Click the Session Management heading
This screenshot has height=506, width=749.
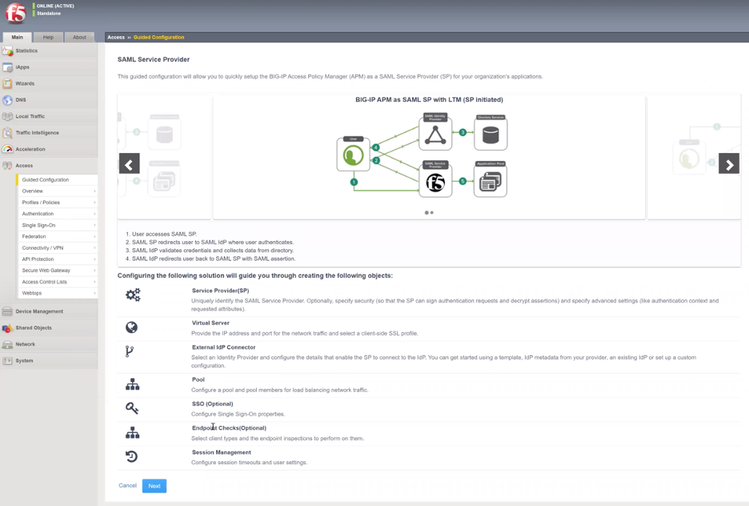pos(221,452)
